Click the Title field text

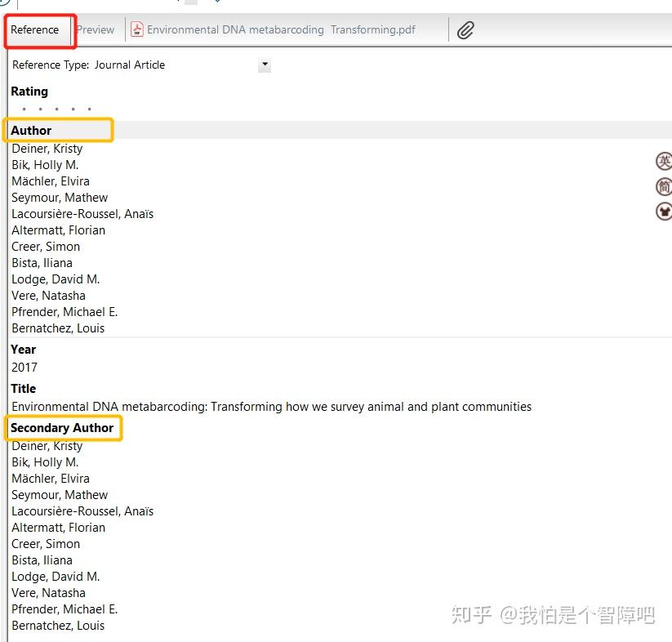coord(272,406)
